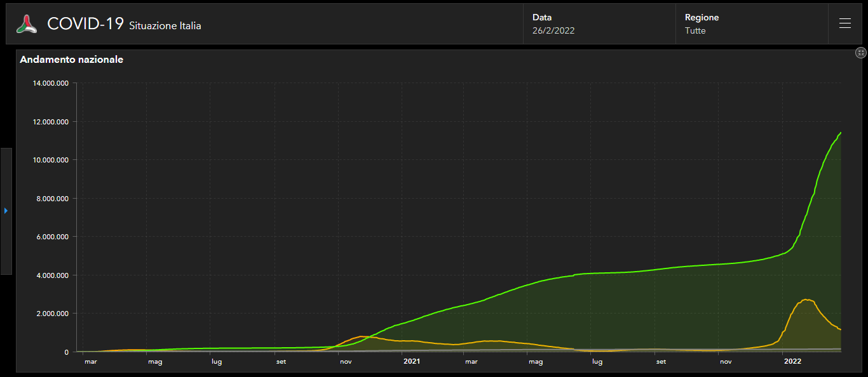Click the Protezione Civile logo
The width and height of the screenshot is (868, 377).
click(27, 24)
